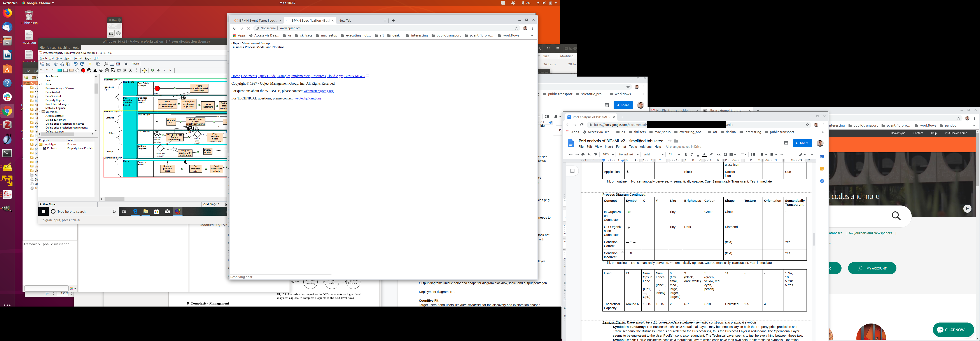Click the zoom magnifier toolbar icon
The width and height of the screenshot is (980, 341).
click(x=106, y=64)
